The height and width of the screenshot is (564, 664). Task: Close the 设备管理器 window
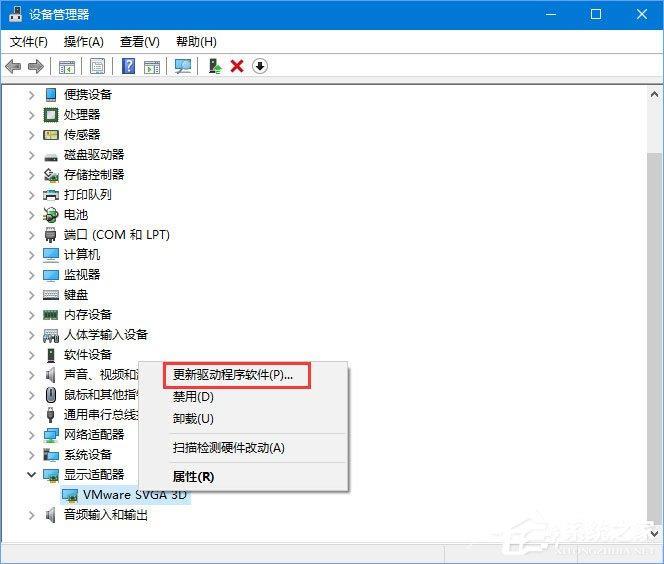tap(642, 14)
